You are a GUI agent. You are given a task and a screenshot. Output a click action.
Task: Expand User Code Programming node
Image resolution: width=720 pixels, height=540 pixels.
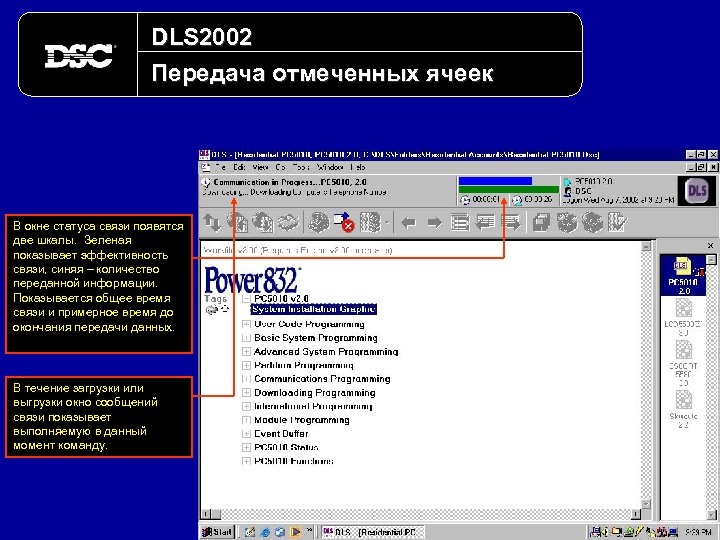(x=246, y=324)
